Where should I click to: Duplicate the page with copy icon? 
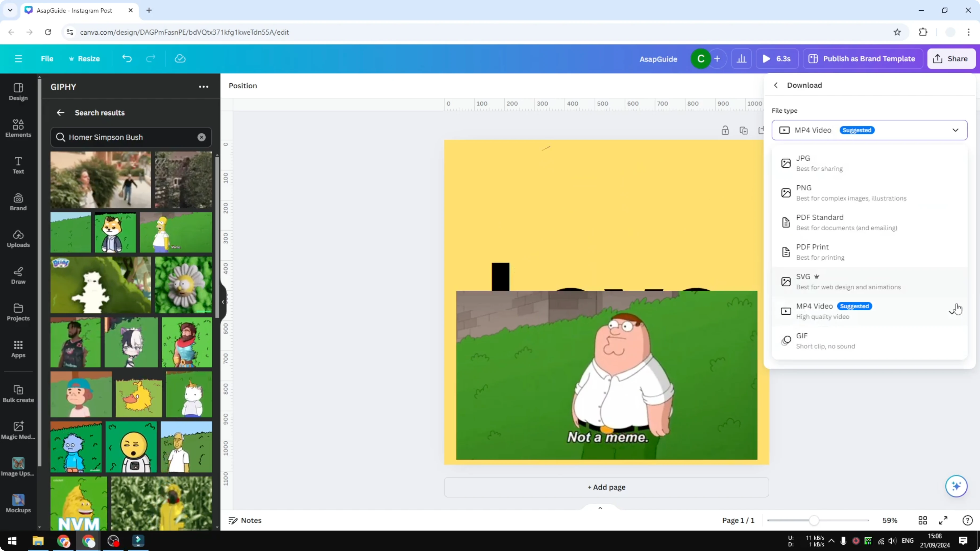tap(743, 130)
